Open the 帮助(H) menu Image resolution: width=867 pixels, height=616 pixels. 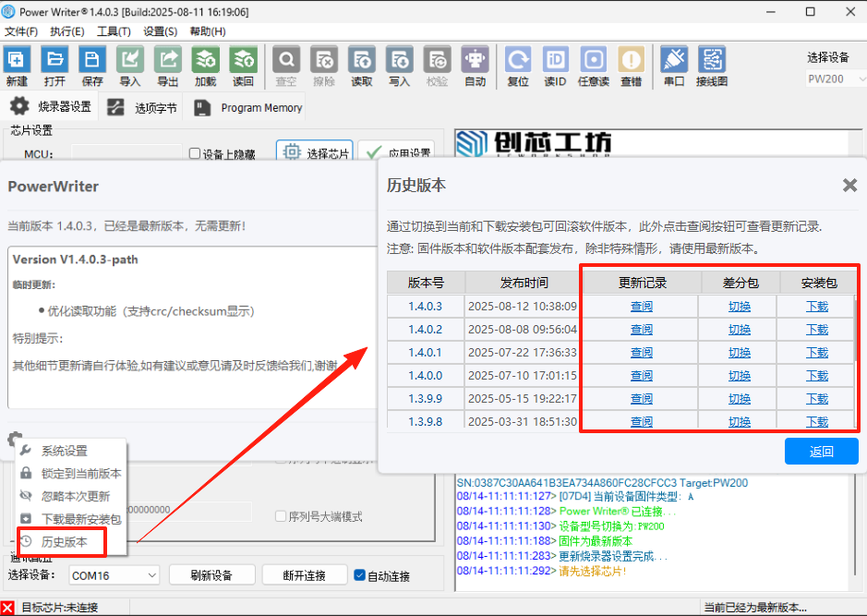coord(208,31)
